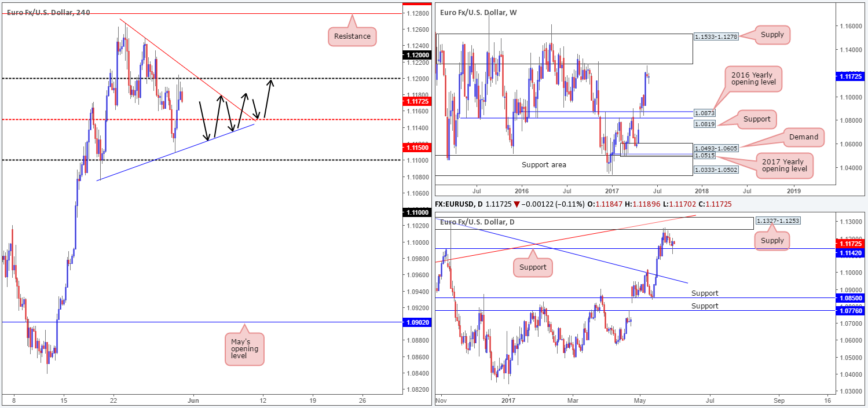Click the 'Euro Fx/U.S. Dollar, 240' chart title
868x408 pixels.
[49, 12]
